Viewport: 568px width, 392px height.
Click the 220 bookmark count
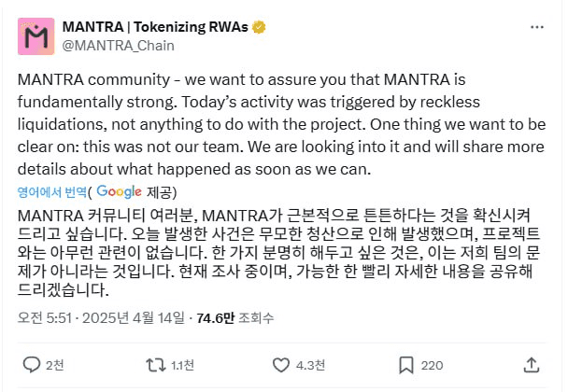[432, 364]
